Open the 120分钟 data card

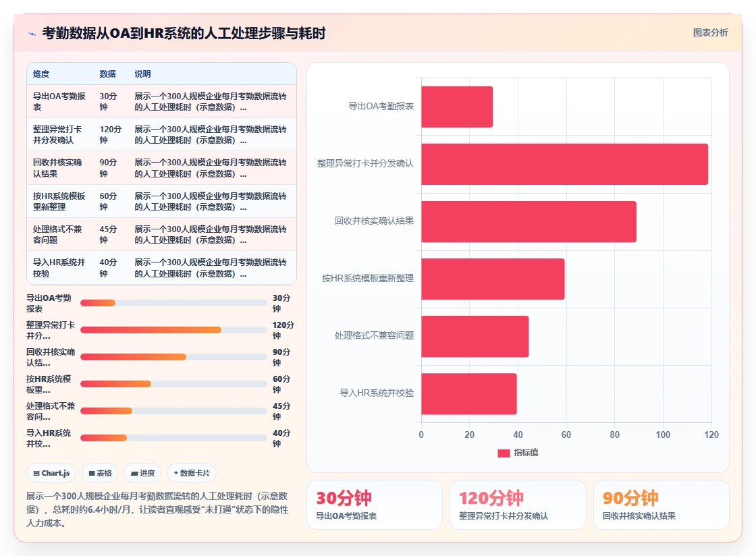pos(518,505)
